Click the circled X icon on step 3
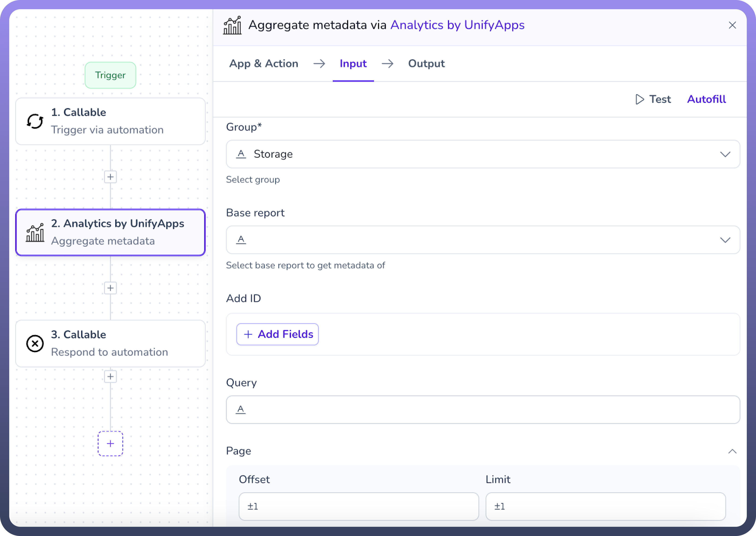Viewport: 756px width, 536px height. (35, 344)
